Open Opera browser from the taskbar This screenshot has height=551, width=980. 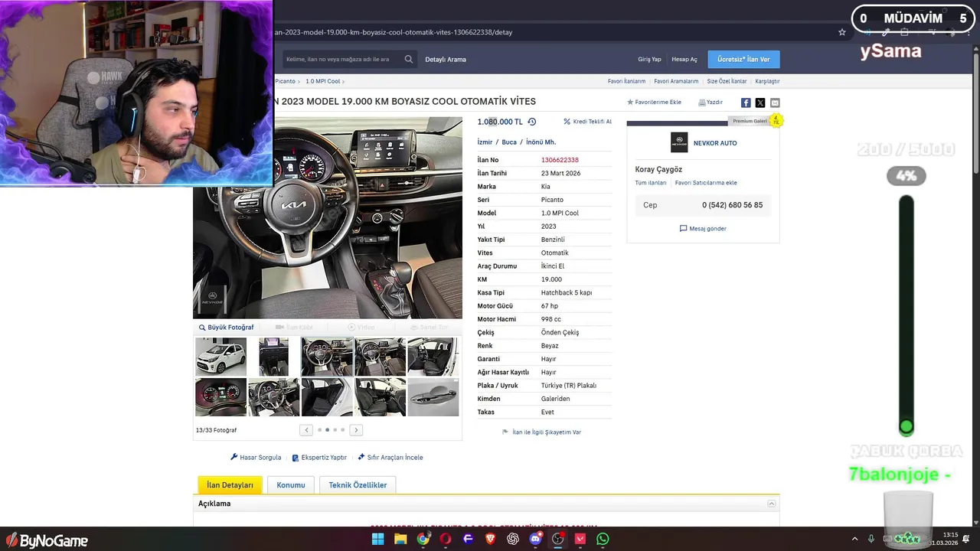point(446,539)
